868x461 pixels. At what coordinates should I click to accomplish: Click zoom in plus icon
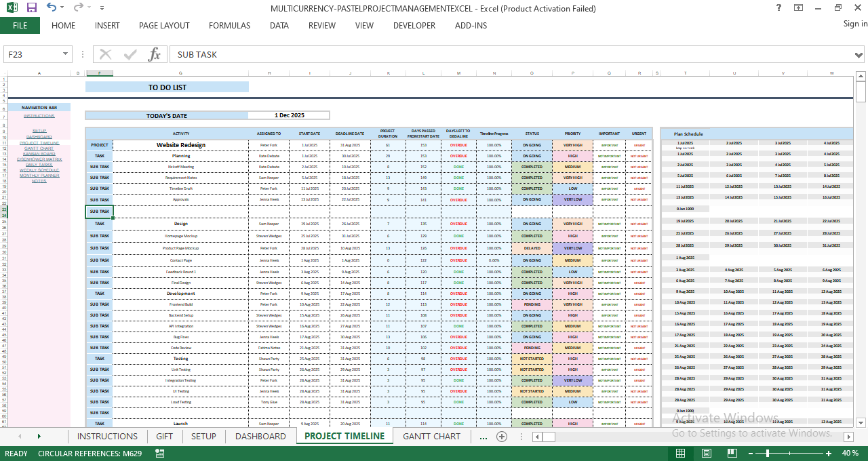pyautogui.click(x=828, y=453)
